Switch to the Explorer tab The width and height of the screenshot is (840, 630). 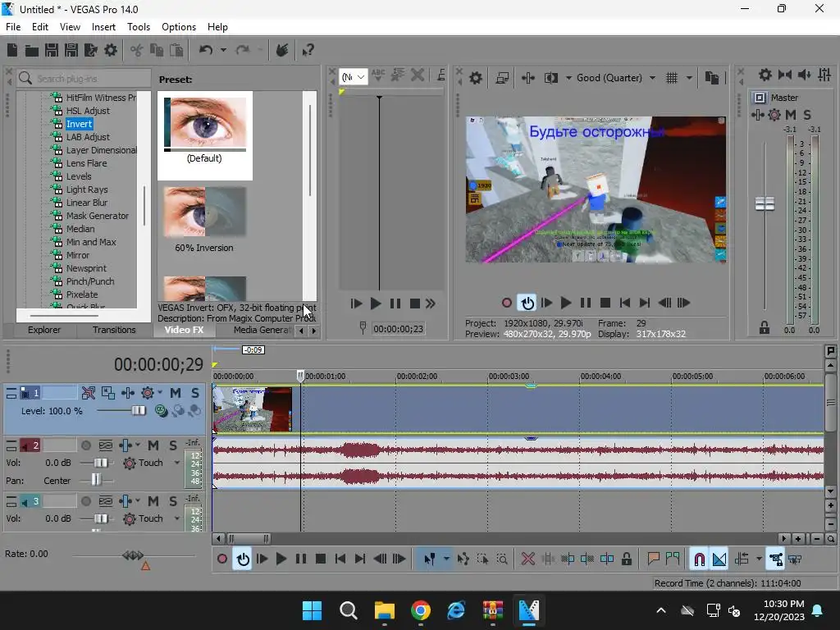pos(44,330)
